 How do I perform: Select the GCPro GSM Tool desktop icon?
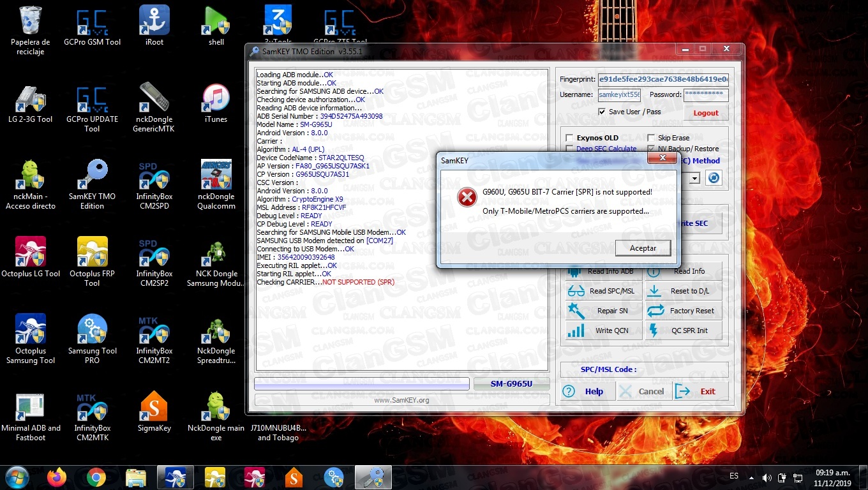92,27
